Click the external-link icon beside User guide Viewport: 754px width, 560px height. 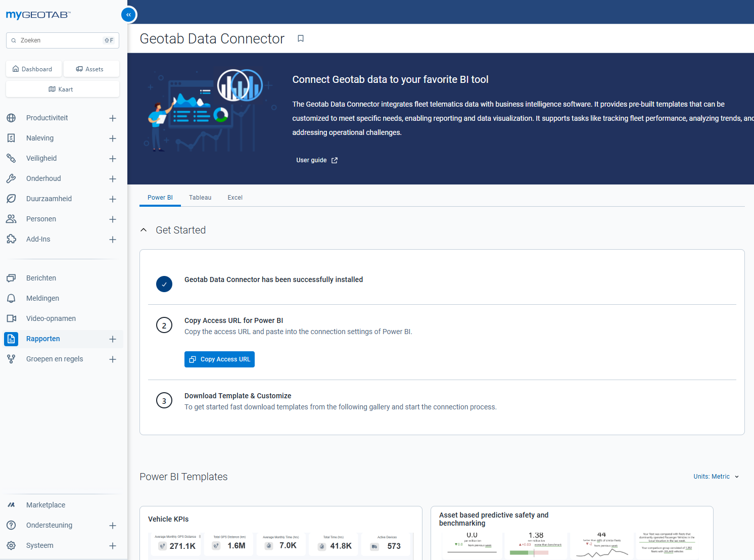point(335,160)
